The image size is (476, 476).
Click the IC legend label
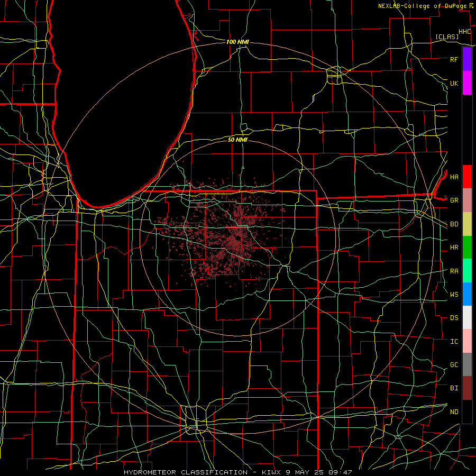click(x=454, y=342)
